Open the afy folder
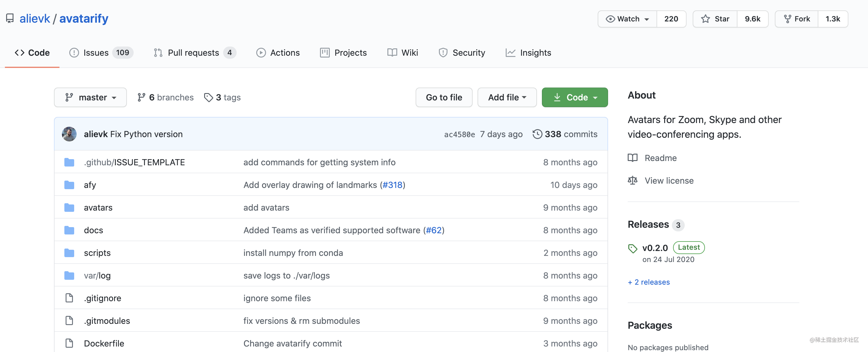 click(x=90, y=185)
